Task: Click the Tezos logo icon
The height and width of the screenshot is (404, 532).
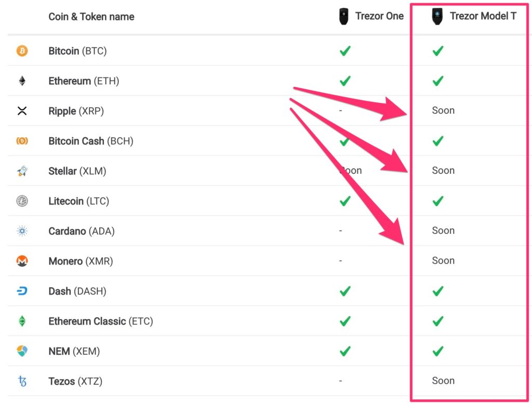Action: [22, 382]
